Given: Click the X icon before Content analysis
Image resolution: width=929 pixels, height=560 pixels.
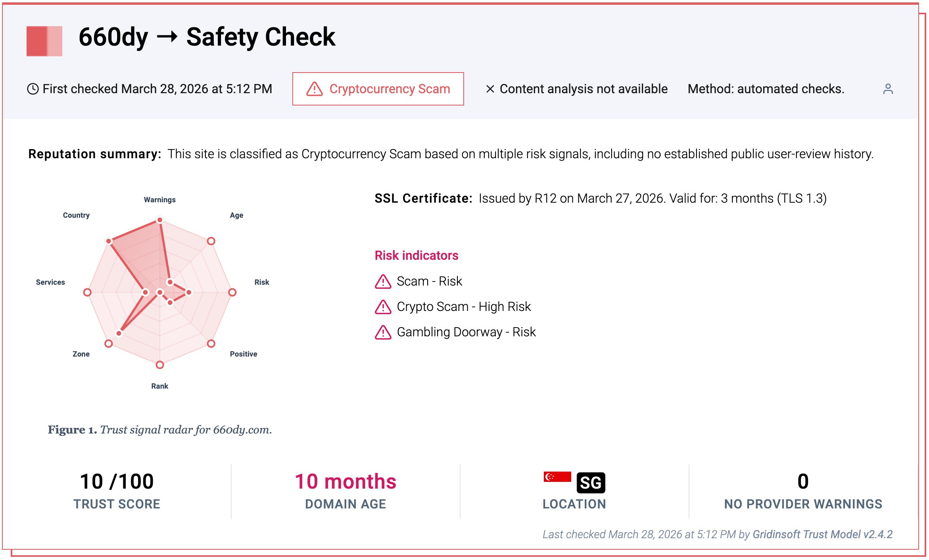Looking at the screenshot, I should [490, 89].
